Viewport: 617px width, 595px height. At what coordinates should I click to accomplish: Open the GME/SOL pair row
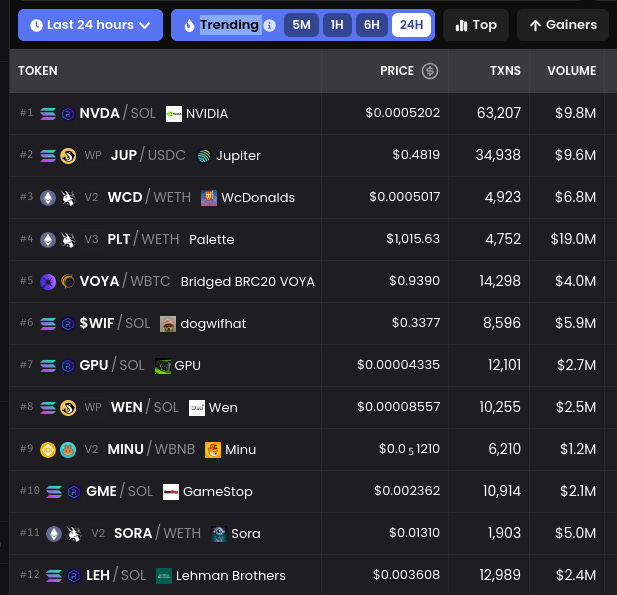coord(313,492)
